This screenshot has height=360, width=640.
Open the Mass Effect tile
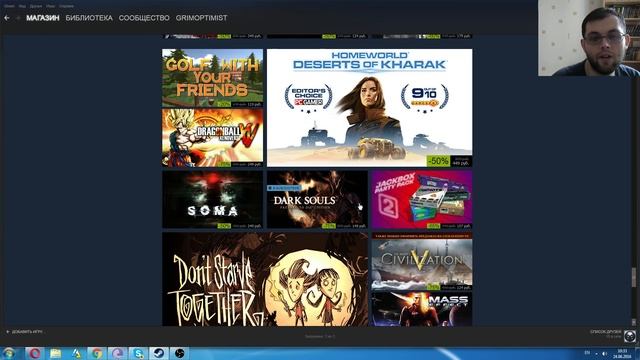click(422, 309)
